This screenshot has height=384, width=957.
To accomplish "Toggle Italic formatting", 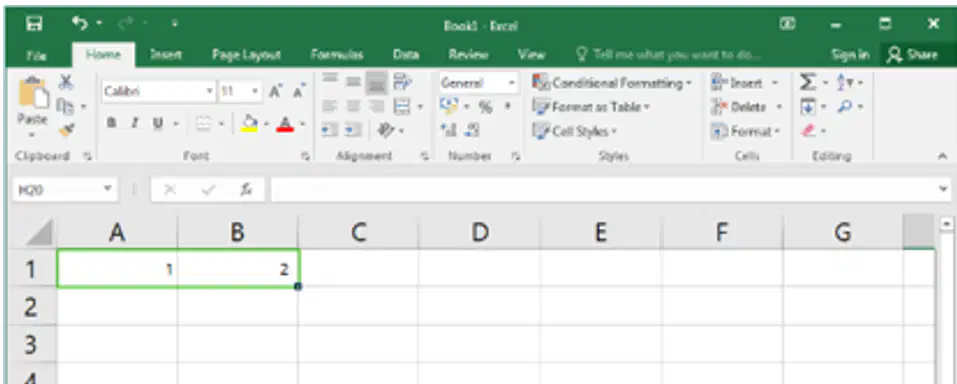I will (134, 123).
